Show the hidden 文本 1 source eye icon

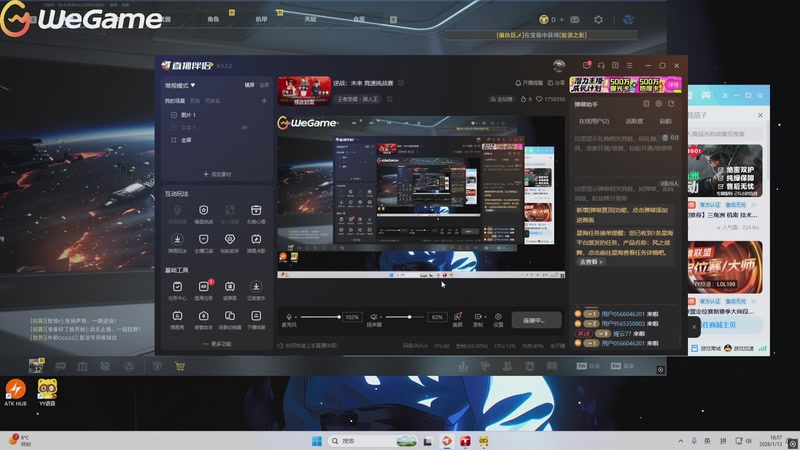click(x=244, y=128)
